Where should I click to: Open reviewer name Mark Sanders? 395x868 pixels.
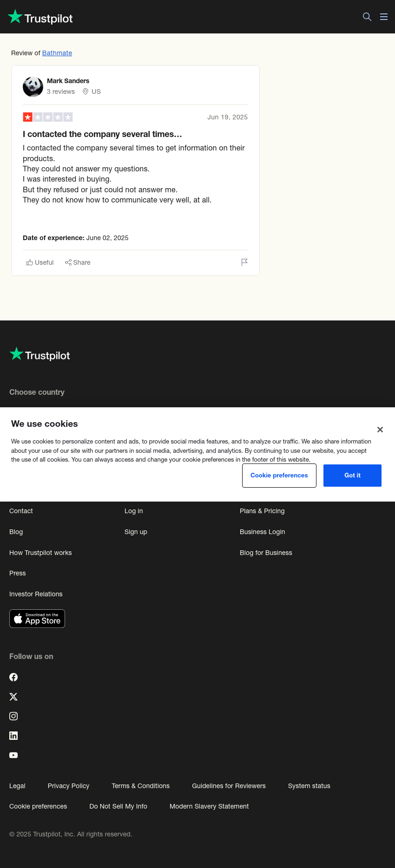click(x=68, y=81)
